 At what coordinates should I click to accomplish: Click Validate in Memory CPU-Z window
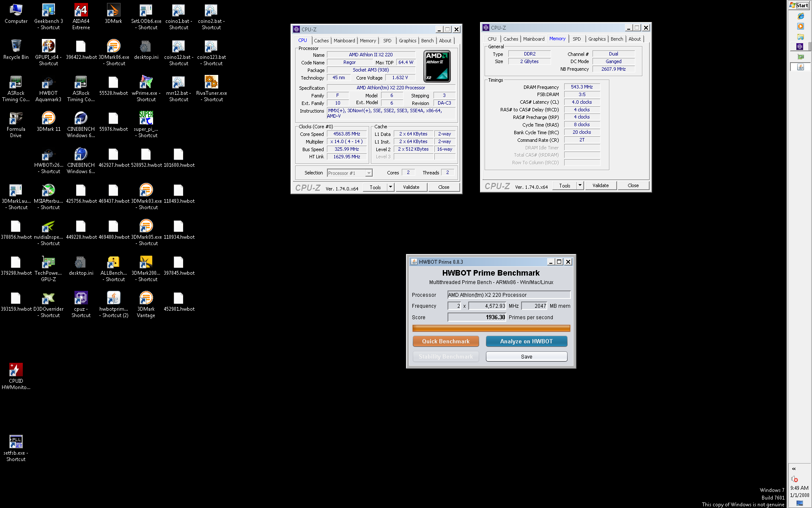pyautogui.click(x=601, y=185)
